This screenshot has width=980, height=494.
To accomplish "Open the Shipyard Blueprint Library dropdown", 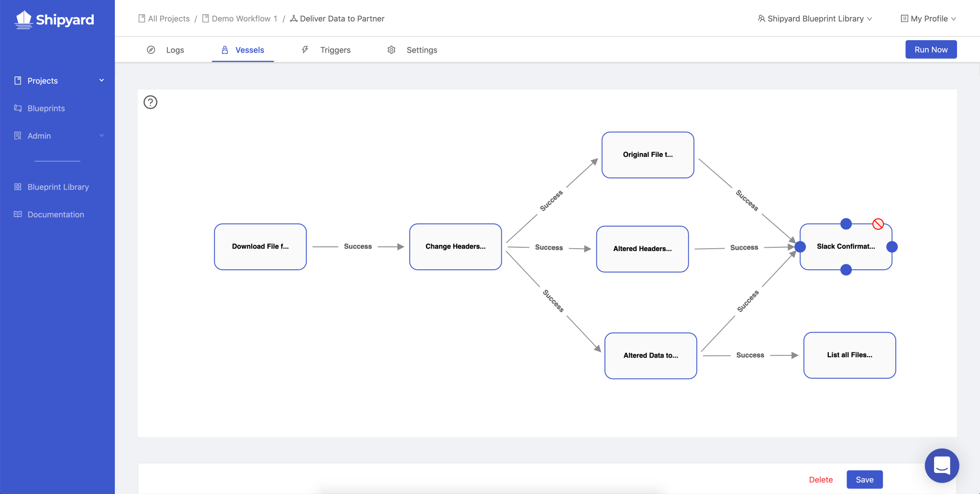I will click(815, 19).
